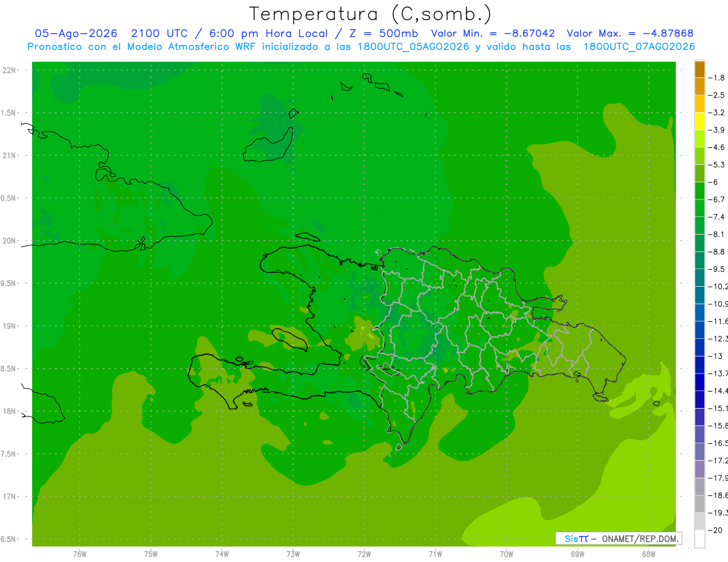Click the "-20" colorbar value
Image resolution: width=728 pixels, height=562 pixels.
tap(716, 530)
